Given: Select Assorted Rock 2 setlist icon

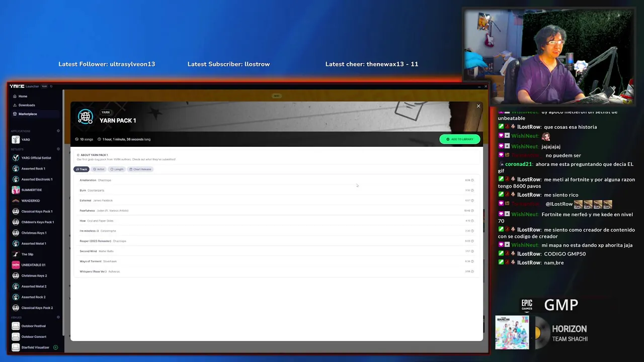Looking at the screenshot, I should click(x=16, y=297).
